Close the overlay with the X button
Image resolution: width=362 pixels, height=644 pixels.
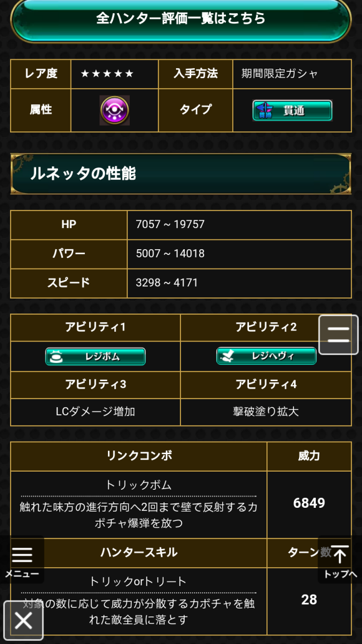click(x=23, y=621)
